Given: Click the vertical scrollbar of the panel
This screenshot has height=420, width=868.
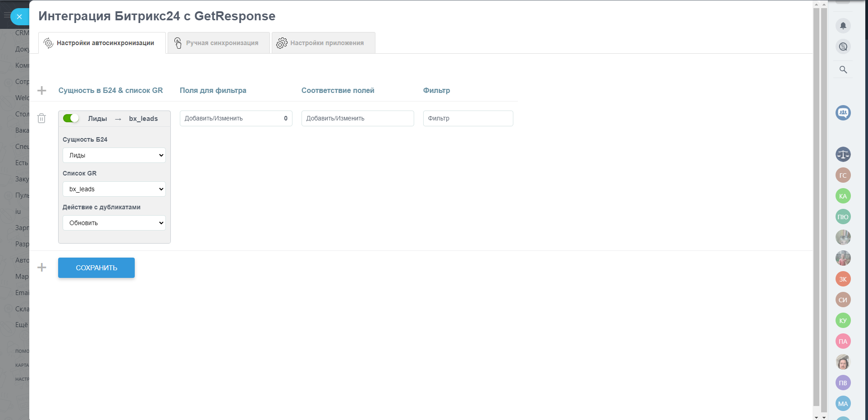Looking at the screenshot, I should [x=816, y=208].
